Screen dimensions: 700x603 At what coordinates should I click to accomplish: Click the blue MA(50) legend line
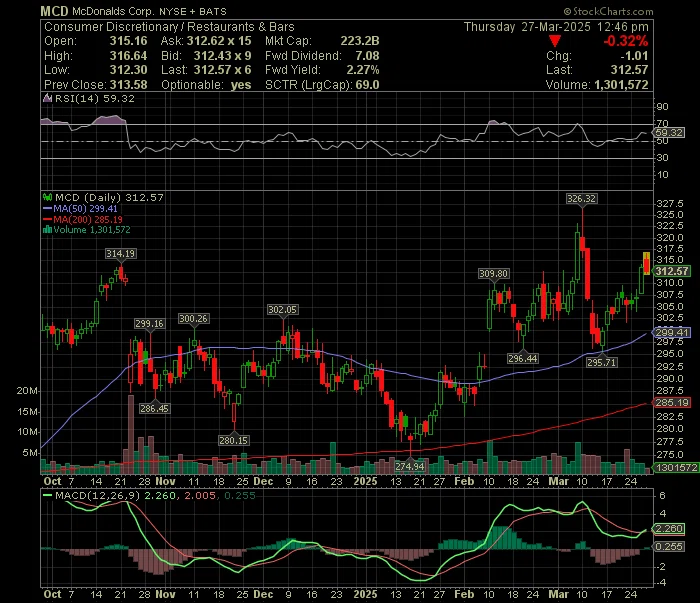tap(47, 208)
